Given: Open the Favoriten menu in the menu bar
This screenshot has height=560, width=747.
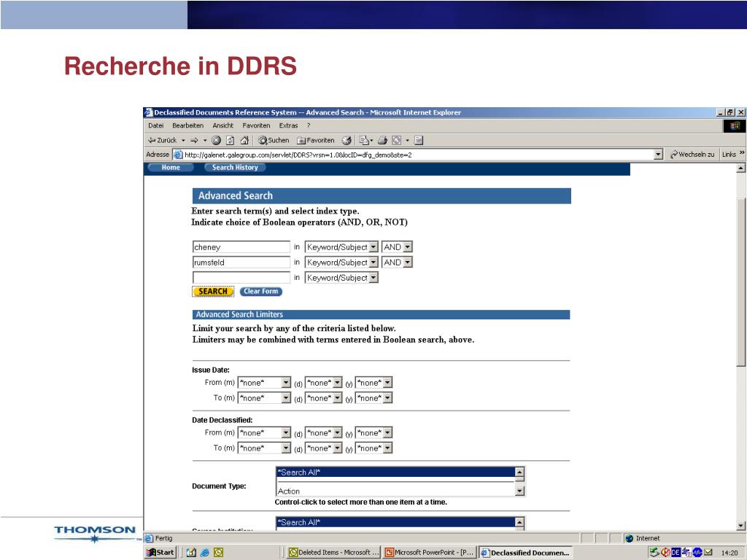Looking at the screenshot, I should click(256, 125).
